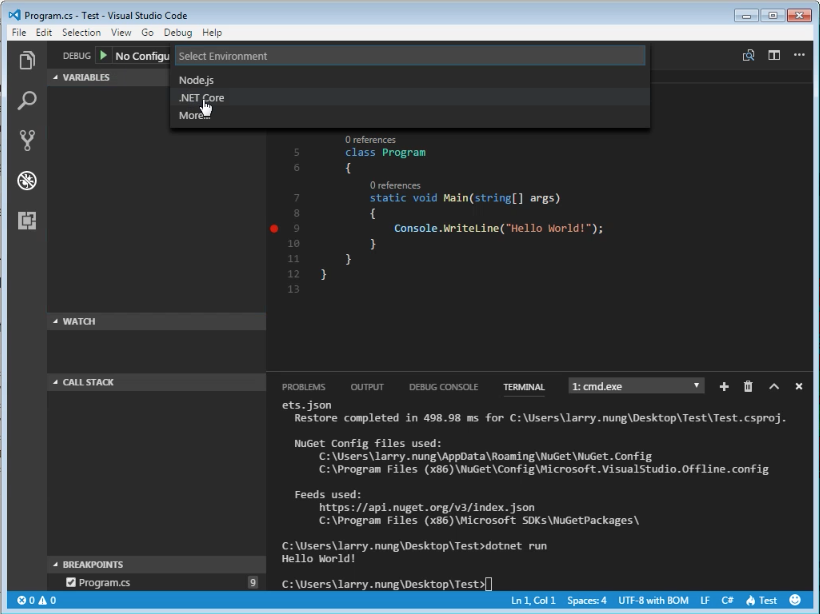Create a new terminal with plus icon
The image size is (820, 614).
[724, 386]
